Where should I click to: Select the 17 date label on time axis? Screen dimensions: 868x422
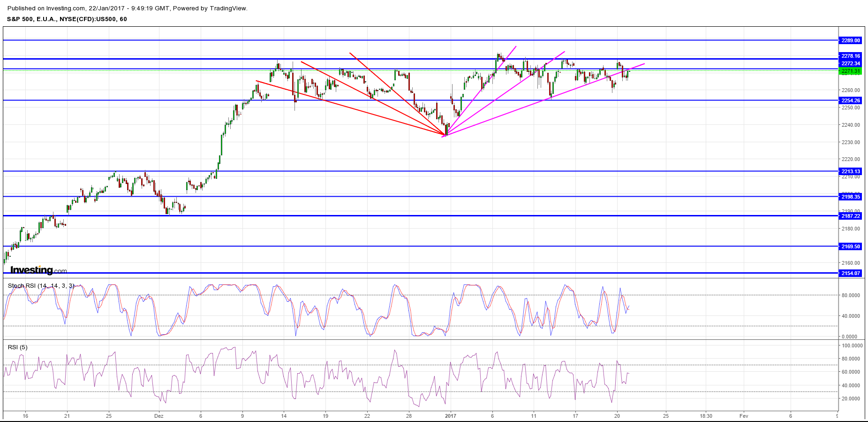(x=575, y=416)
